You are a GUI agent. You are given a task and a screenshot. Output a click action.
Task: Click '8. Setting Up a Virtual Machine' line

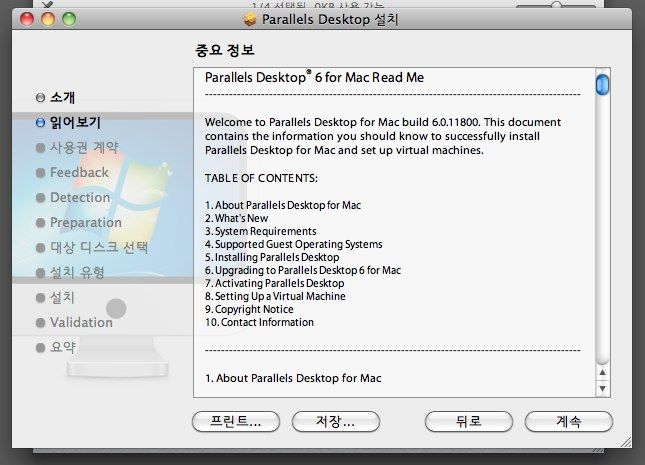point(275,296)
